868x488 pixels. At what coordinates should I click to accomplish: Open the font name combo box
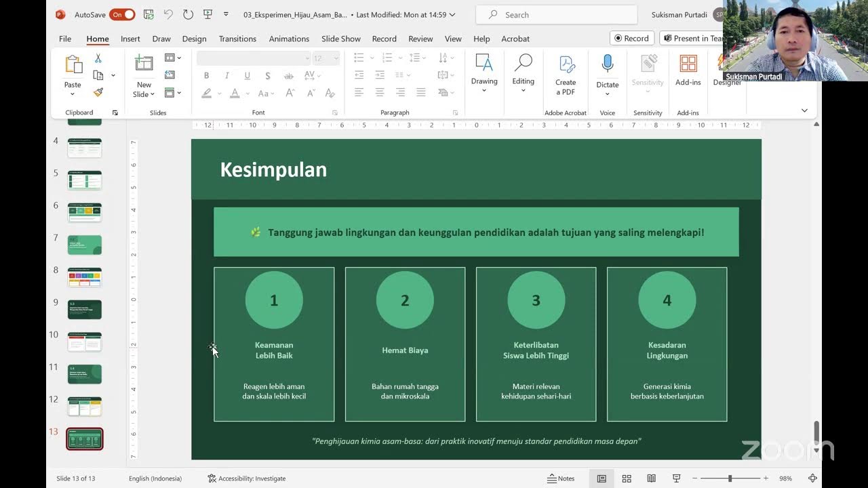[x=254, y=58]
